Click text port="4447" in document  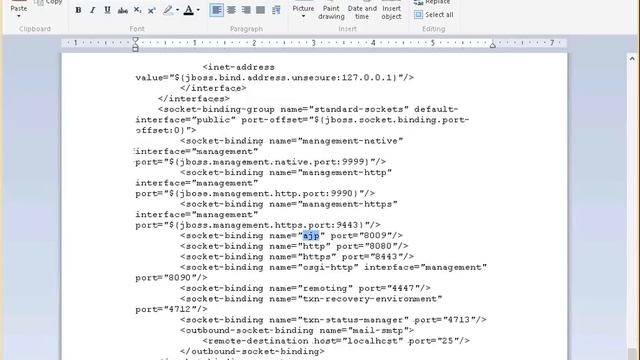391,288
